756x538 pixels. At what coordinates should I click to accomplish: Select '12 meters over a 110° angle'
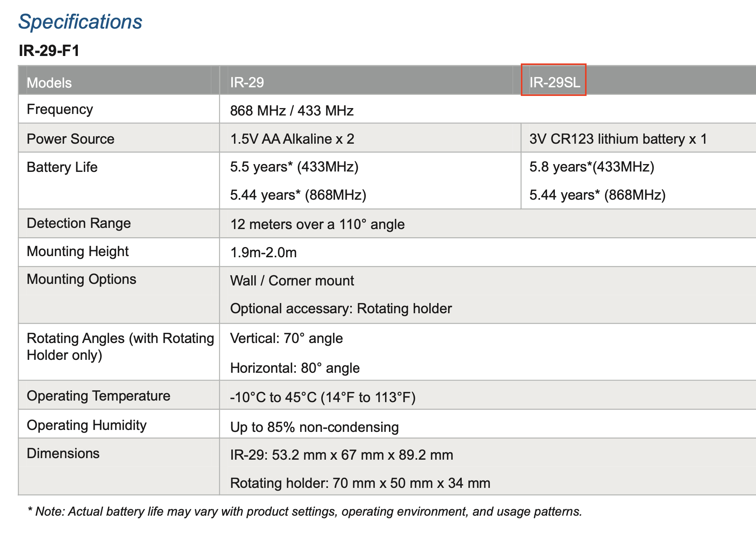(x=317, y=224)
